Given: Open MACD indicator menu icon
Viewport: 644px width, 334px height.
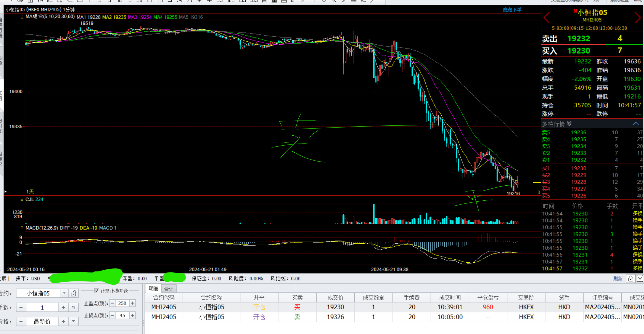Looking at the screenshot, I should [22, 228].
